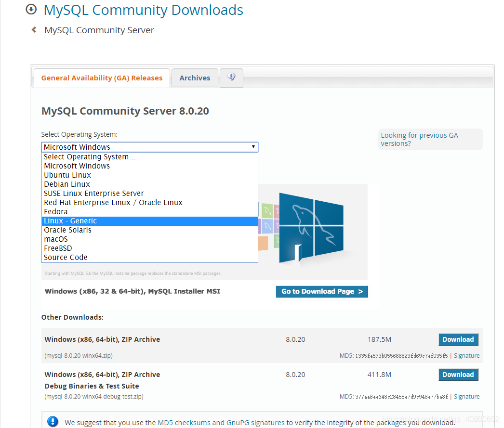The height and width of the screenshot is (428, 504).
Task: Go back to MySQL Community Server
Action: click(99, 30)
